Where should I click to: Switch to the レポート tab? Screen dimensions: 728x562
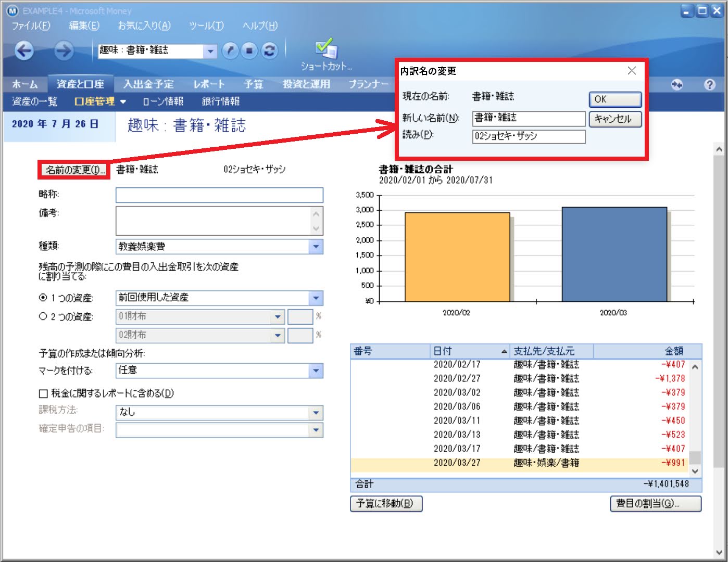[209, 84]
